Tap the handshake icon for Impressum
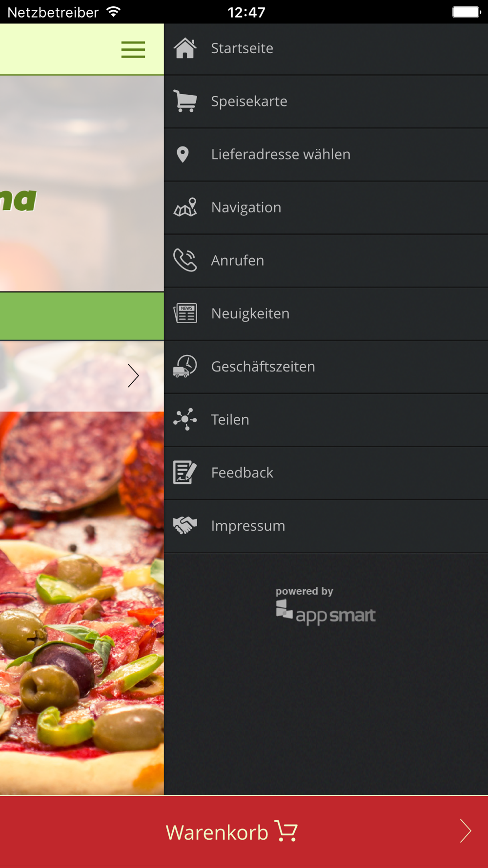The height and width of the screenshot is (868, 488). (185, 526)
